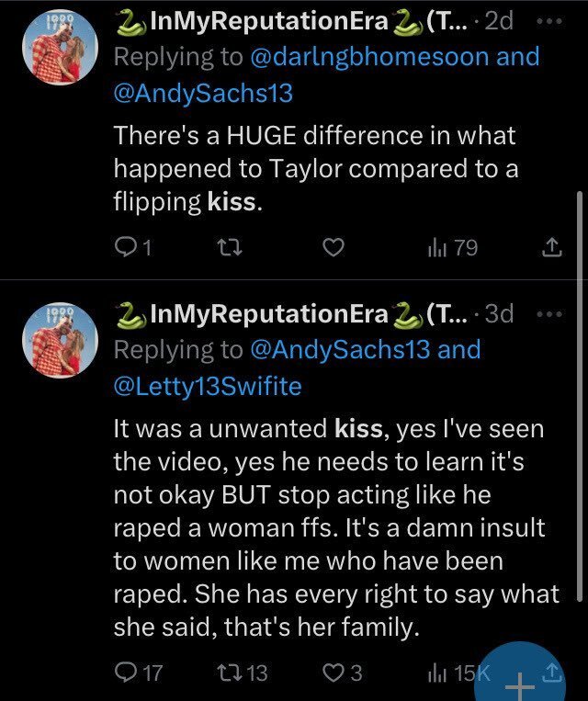Open more options on second tweet
This screenshot has width=588, height=701.
click(x=550, y=312)
